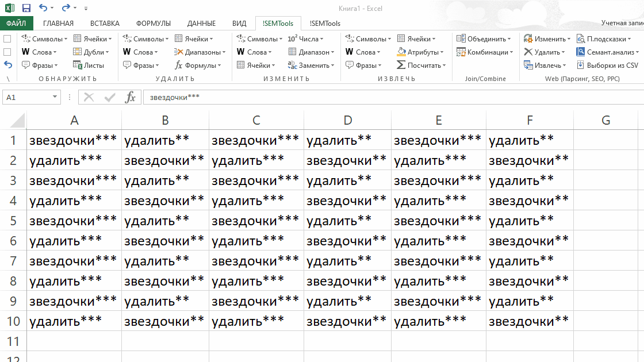Select column D header
Viewport: 644px width, 362px height.
click(347, 120)
